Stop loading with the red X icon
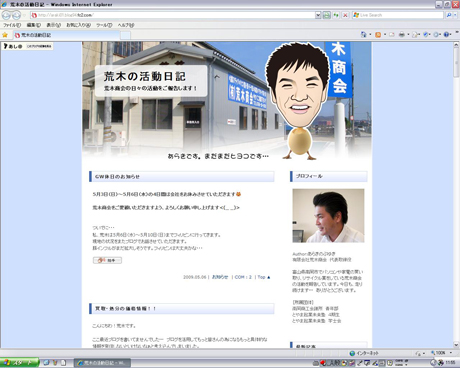 tap(345, 15)
